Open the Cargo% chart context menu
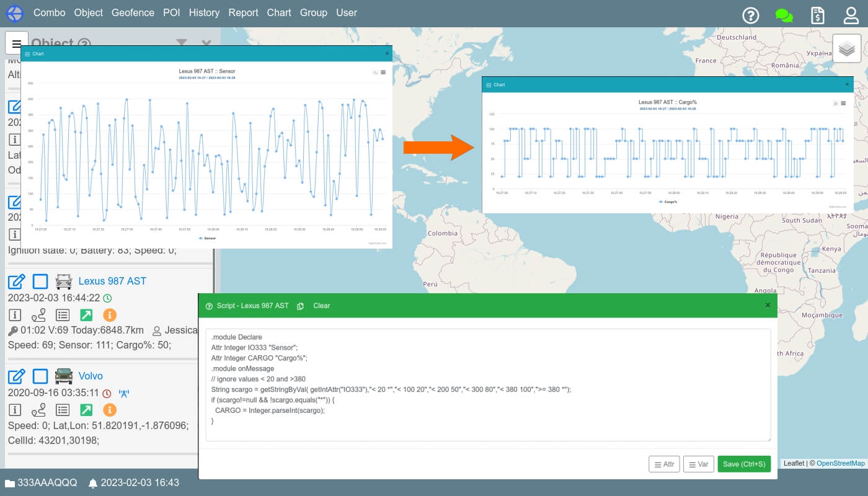 [x=844, y=104]
